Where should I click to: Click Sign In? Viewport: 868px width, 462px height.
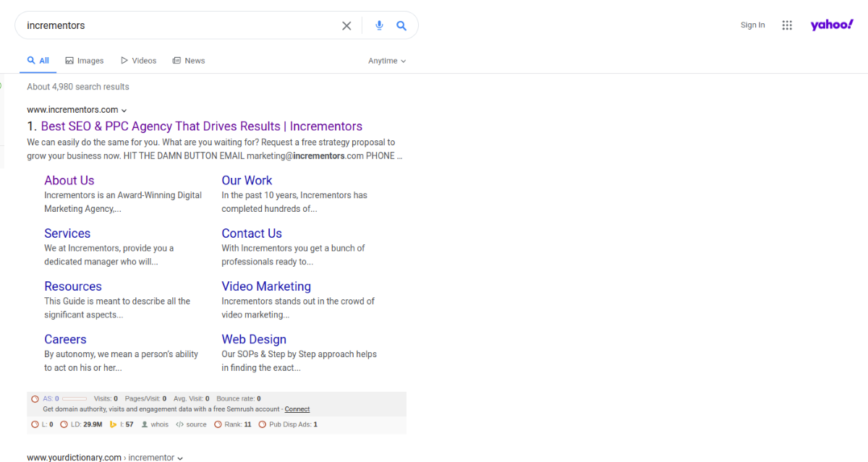click(x=752, y=25)
